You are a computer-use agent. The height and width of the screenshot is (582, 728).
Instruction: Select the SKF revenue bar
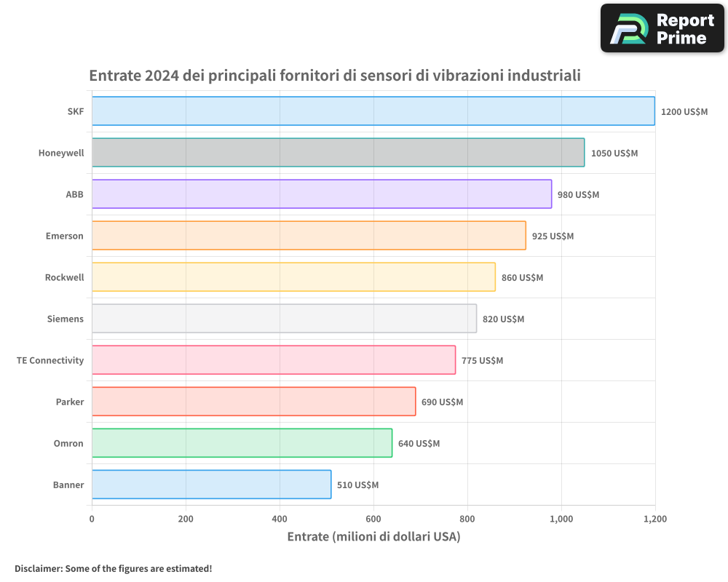click(x=373, y=111)
